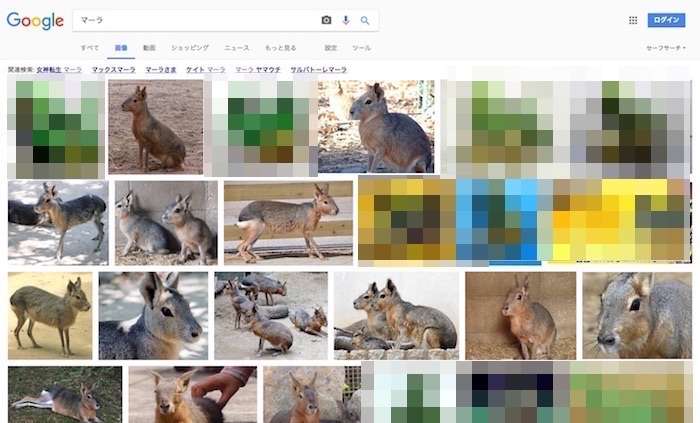This screenshot has height=423, width=700.
Task: Click the サルバトーレマーラ related search link
Action: click(318, 70)
